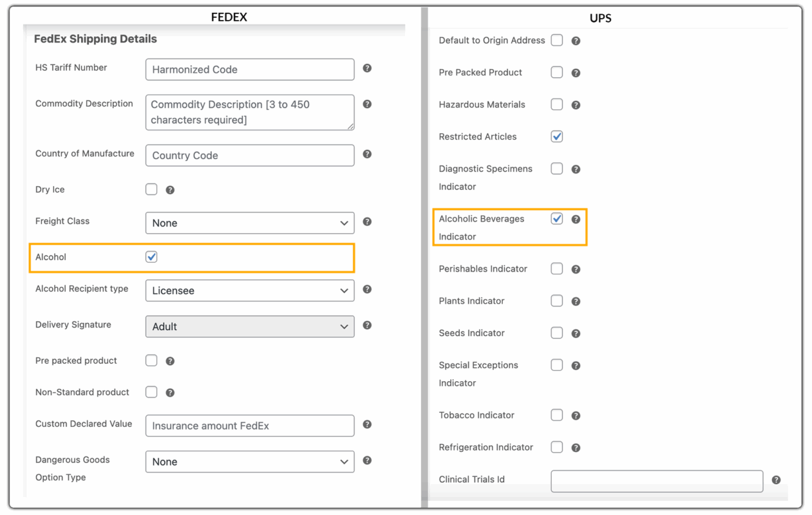Toggle Refrigeration Indicator checkbox
Viewport: 812px width, 515px height.
coord(557,447)
